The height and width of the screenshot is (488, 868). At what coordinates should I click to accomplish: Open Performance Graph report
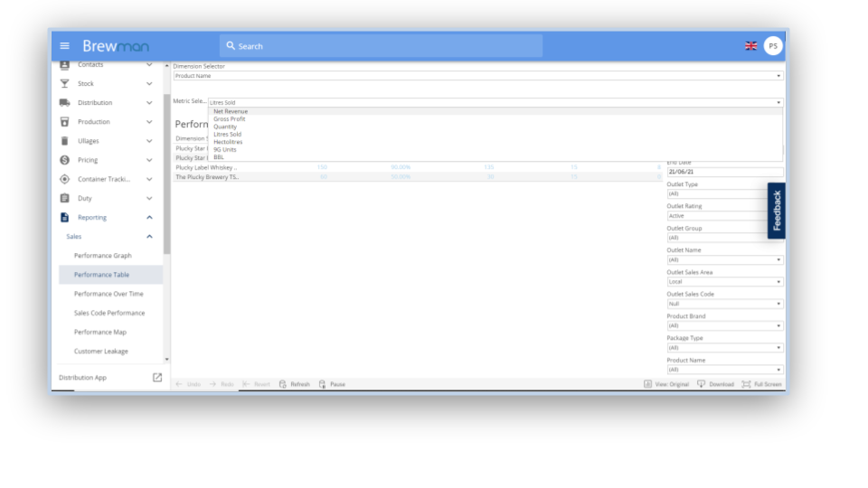pos(103,256)
